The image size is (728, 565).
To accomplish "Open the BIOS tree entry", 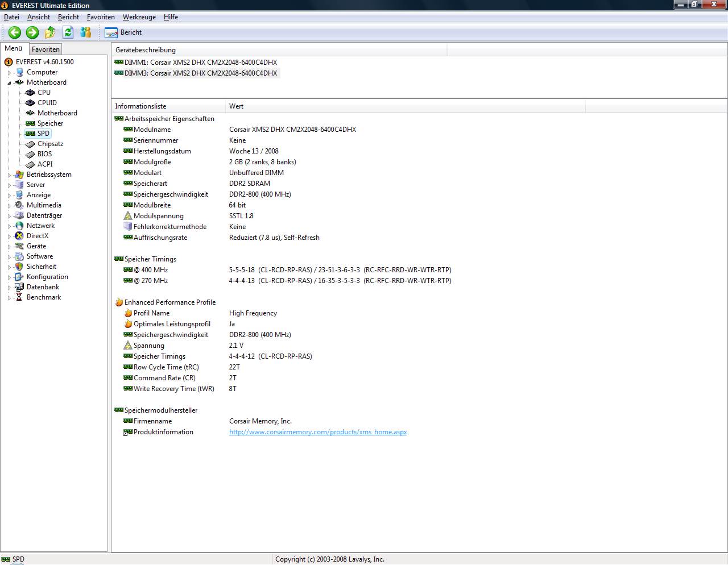I will [44, 154].
